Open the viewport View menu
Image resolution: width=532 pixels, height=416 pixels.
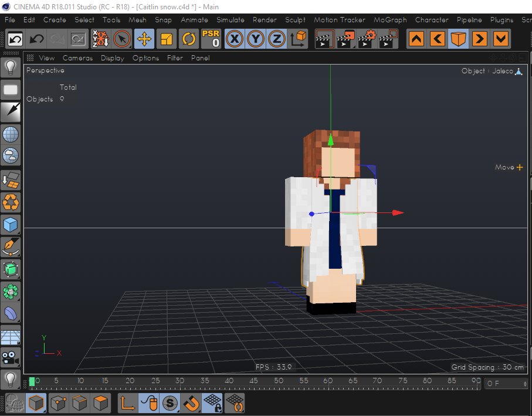point(47,58)
